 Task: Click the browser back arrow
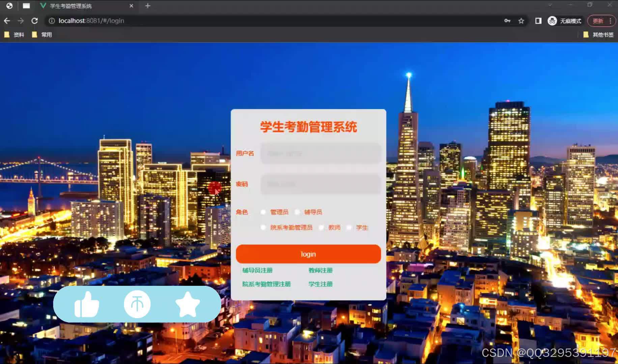click(x=7, y=21)
